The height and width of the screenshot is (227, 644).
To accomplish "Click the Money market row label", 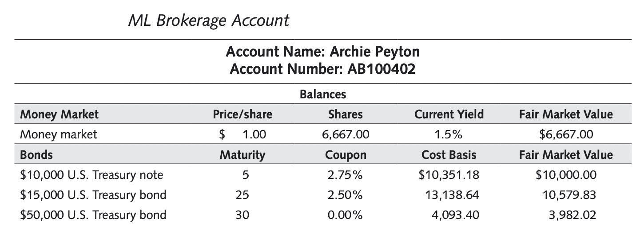I will (x=59, y=134).
